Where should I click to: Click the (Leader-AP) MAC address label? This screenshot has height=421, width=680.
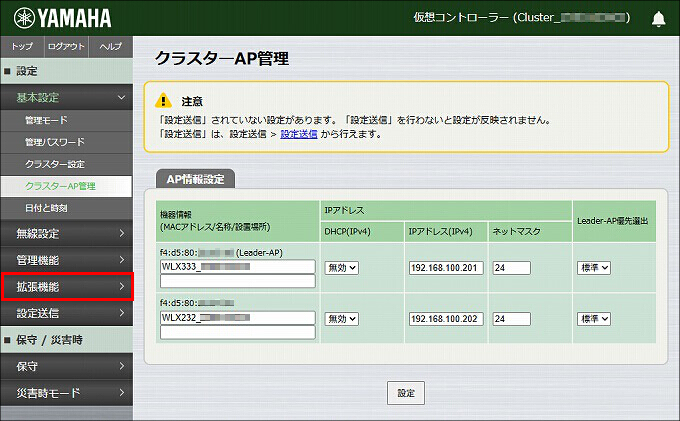point(221,253)
